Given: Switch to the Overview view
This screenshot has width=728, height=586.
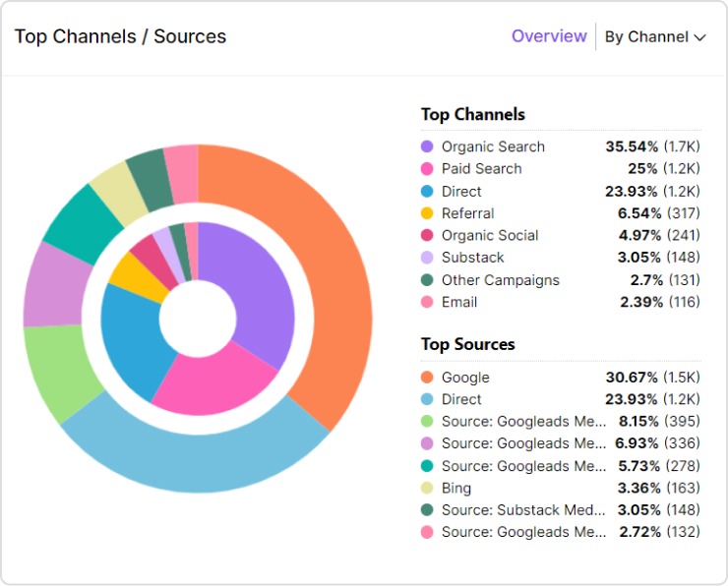Looking at the screenshot, I should [x=549, y=36].
